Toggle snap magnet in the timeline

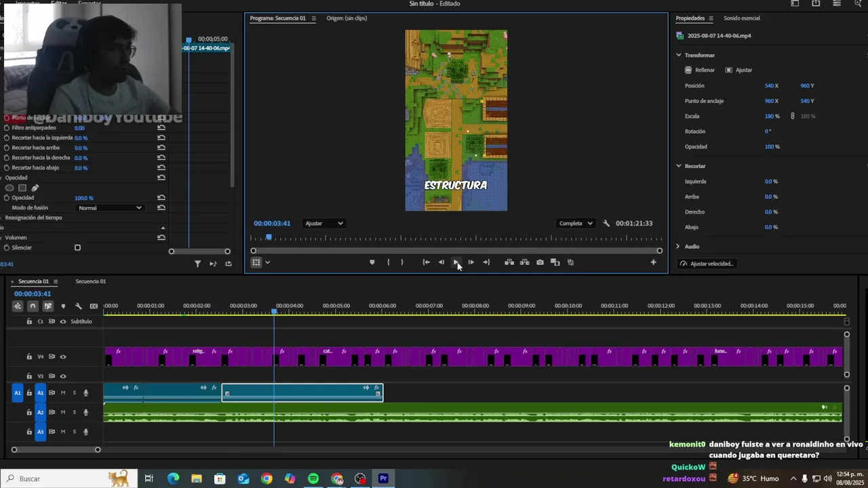(33, 306)
